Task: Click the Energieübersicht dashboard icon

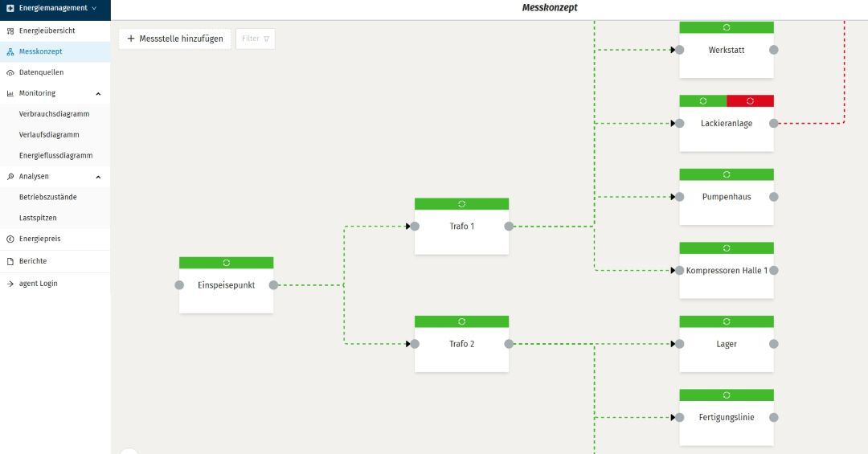Action: click(10, 31)
